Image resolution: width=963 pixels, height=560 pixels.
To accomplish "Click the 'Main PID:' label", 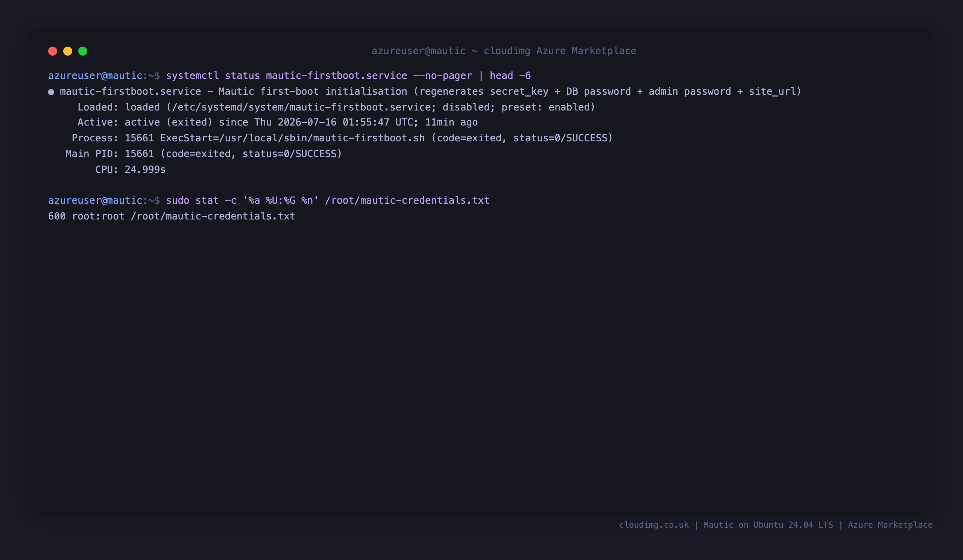I will pos(92,153).
